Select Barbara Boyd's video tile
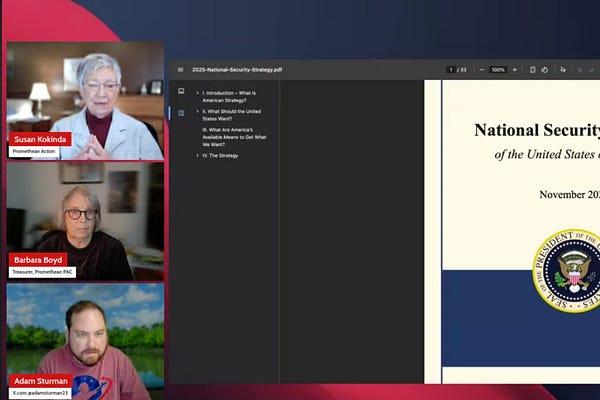Image resolution: width=600 pixels, height=400 pixels. pyautogui.click(x=85, y=222)
